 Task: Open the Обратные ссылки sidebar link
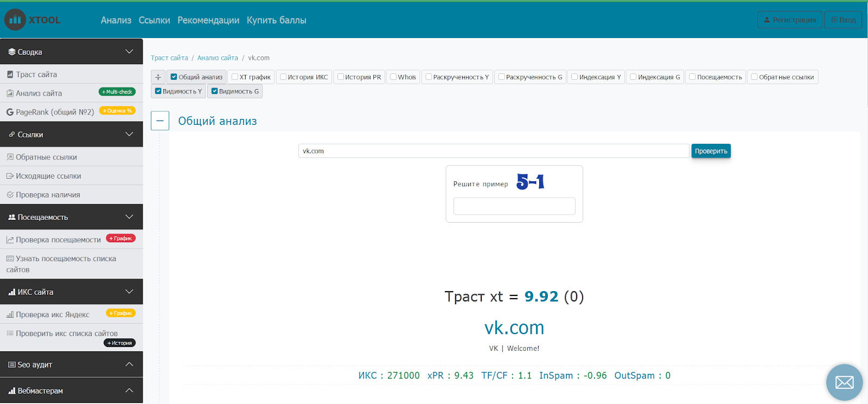point(46,157)
